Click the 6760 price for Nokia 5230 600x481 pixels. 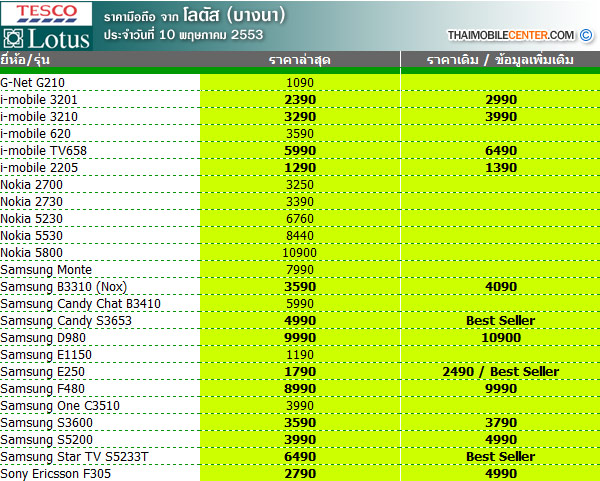pyautogui.click(x=300, y=219)
